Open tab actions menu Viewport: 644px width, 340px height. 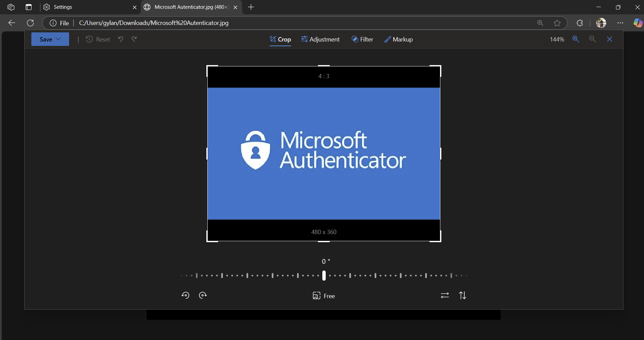click(29, 7)
